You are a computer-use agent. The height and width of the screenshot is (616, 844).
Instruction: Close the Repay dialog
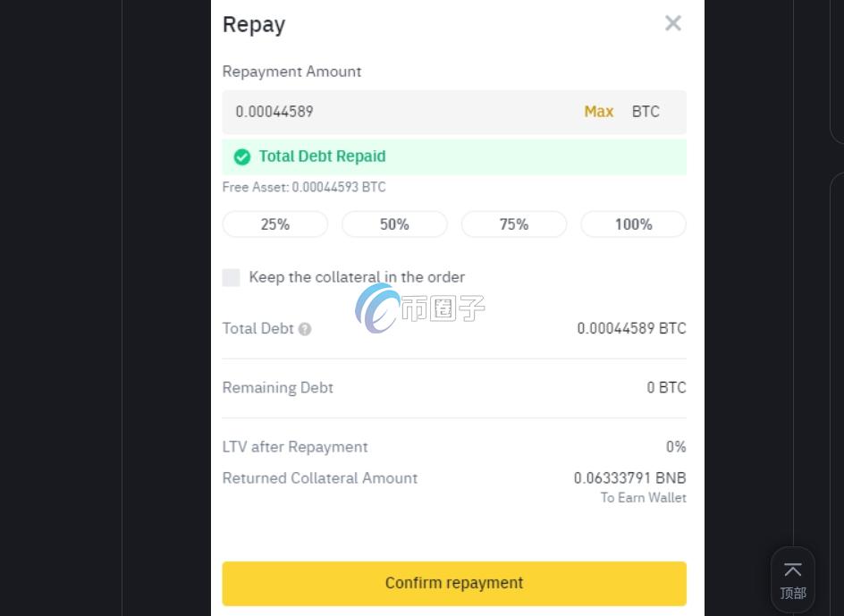tap(673, 24)
